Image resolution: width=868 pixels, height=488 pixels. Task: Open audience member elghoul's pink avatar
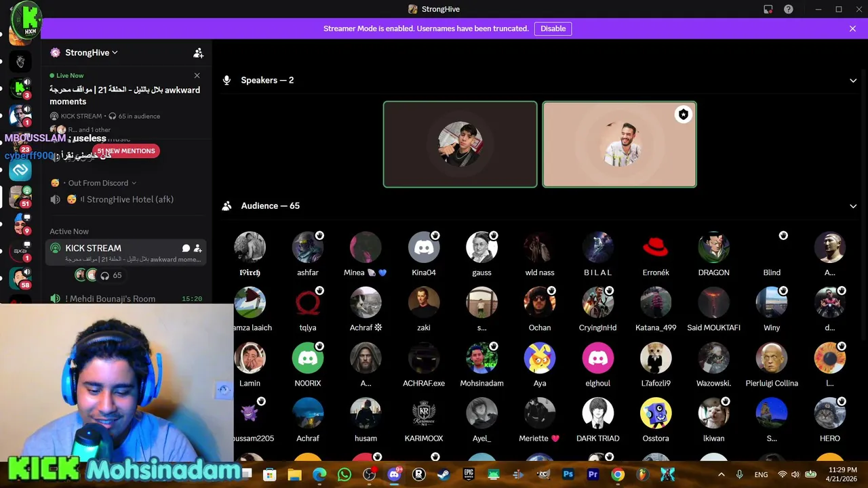[x=597, y=359]
